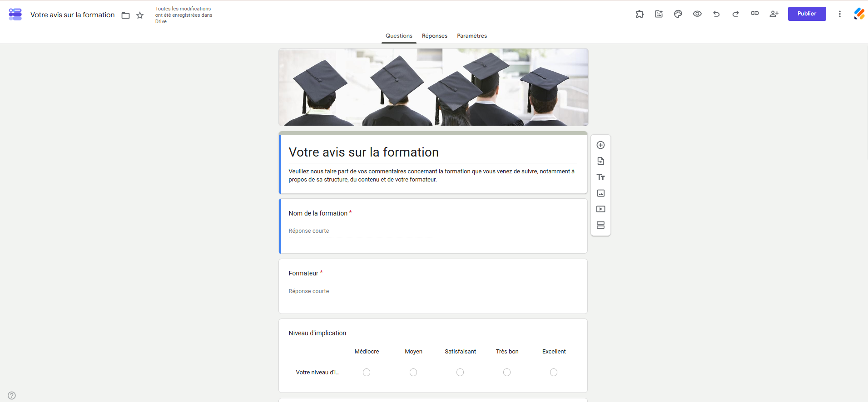The width and height of the screenshot is (868, 402).
Task: Customize theme with palette icon
Action: (x=678, y=14)
